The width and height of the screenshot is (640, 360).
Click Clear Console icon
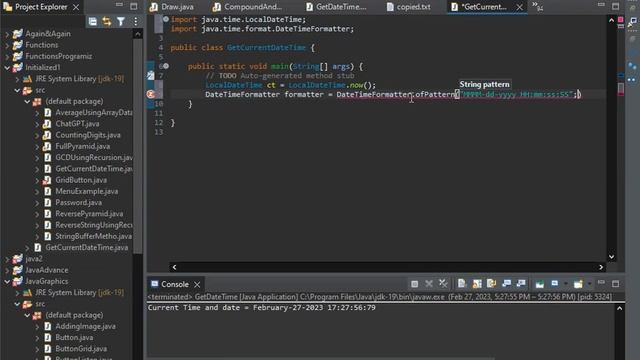pos(462,284)
